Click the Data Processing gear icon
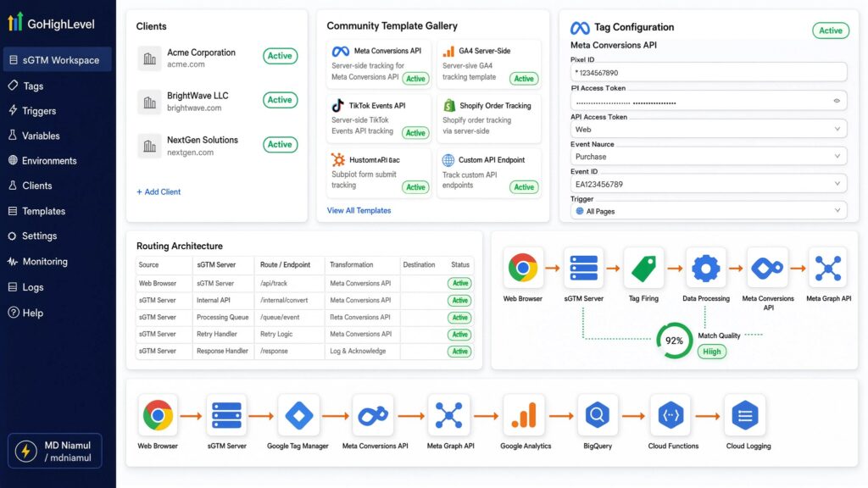This screenshot has width=868, height=488. coord(705,269)
